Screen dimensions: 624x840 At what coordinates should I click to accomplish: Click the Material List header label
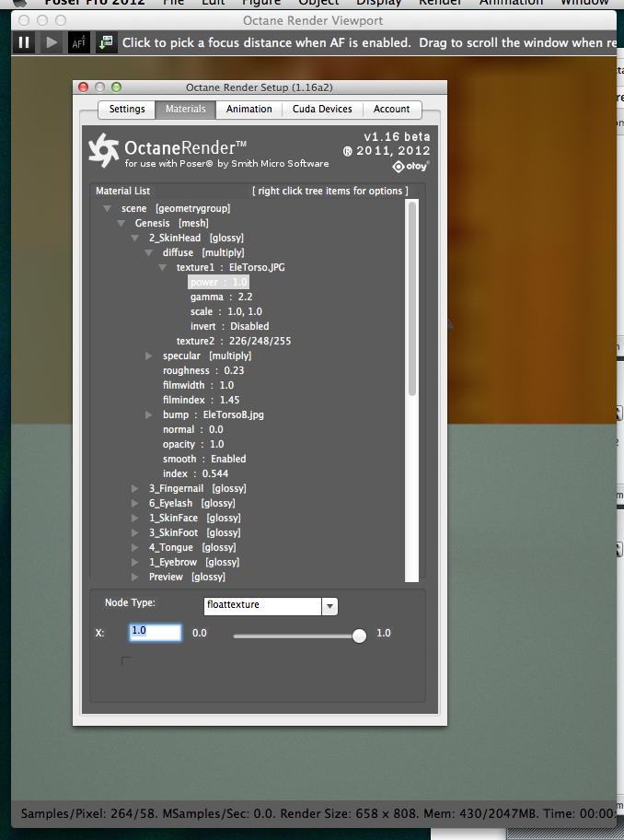[x=122, y=191]
